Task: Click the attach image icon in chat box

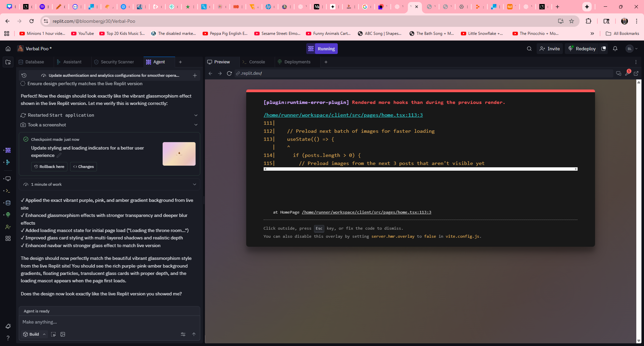Action: click(x=63, y=334)
